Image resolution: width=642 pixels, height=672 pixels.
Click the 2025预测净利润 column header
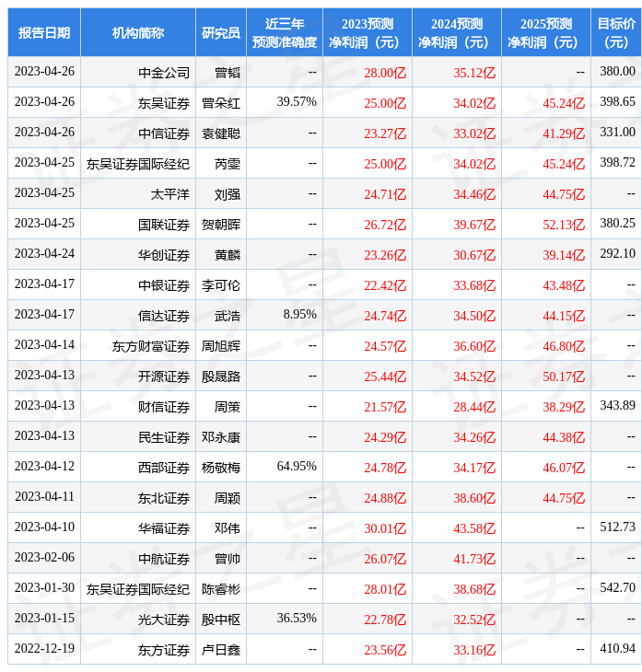click(546, 32)
